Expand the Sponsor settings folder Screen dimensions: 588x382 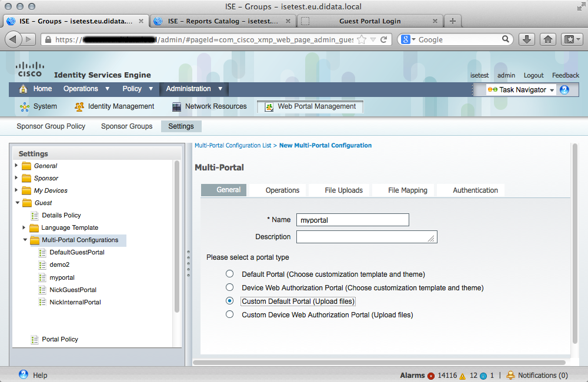tap(16, 177)
